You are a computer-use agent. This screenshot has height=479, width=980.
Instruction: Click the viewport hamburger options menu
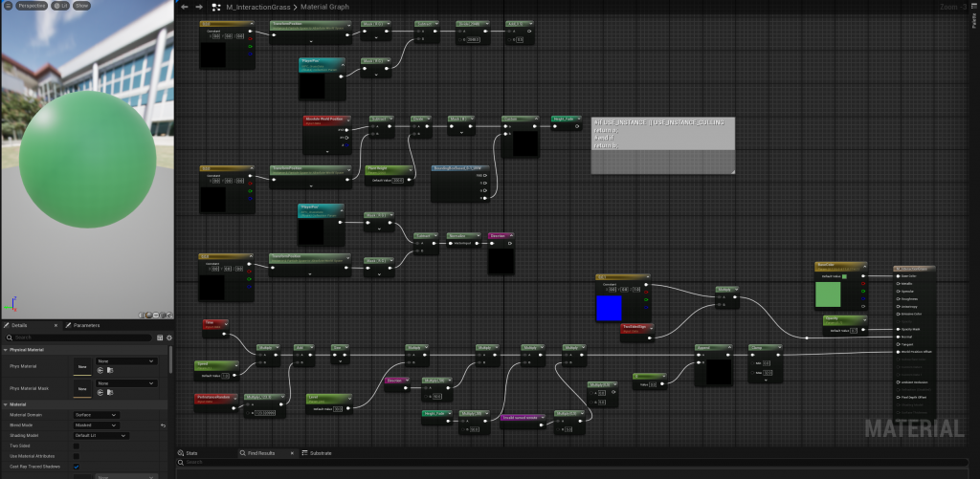[x=8, y=6]
